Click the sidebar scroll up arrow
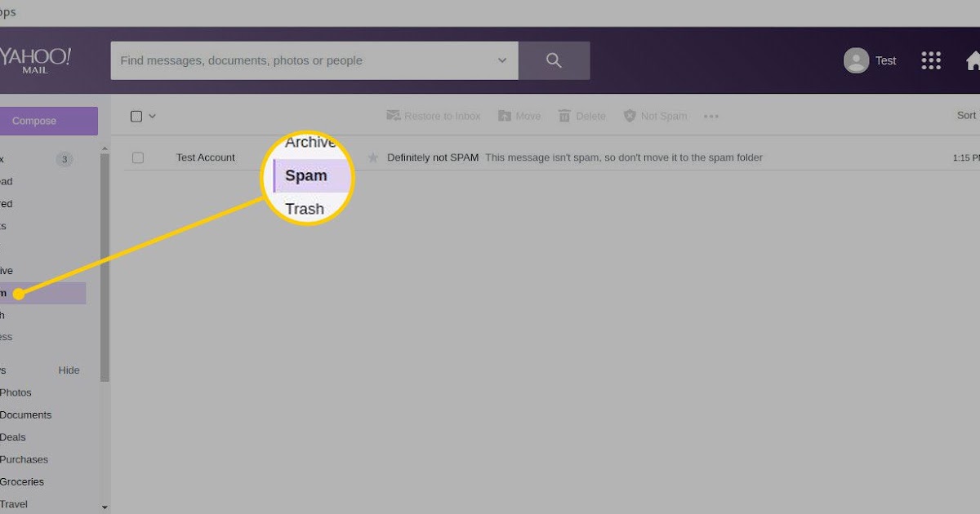 (x=104, y=149)
